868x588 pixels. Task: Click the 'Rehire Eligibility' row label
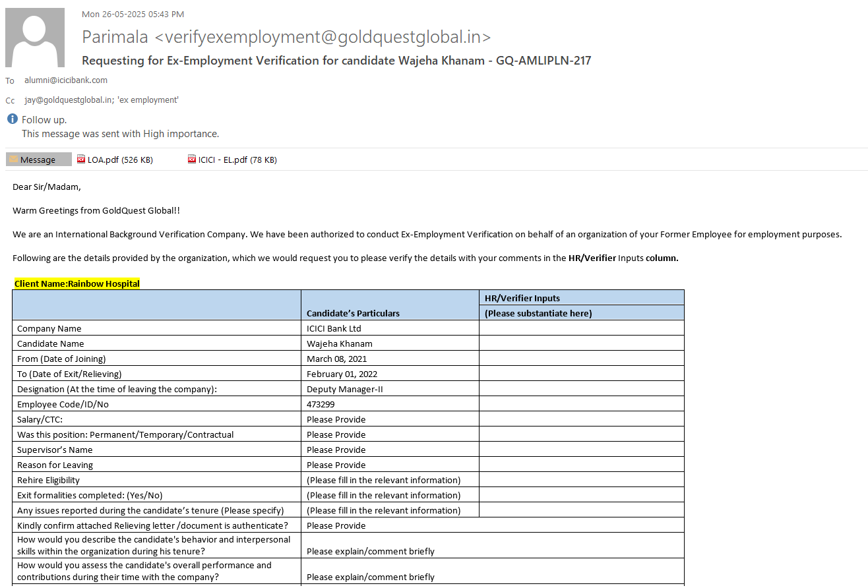[x=48, y=480]
